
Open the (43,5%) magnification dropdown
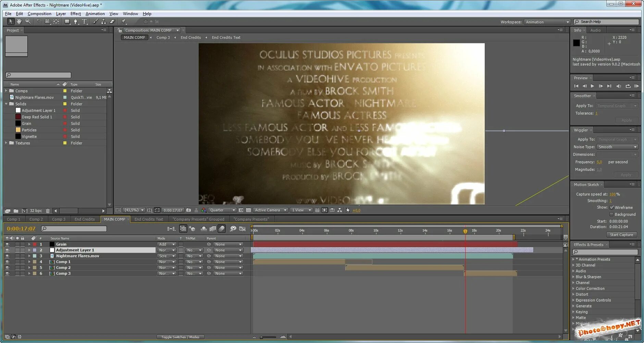tap(134, 210)
